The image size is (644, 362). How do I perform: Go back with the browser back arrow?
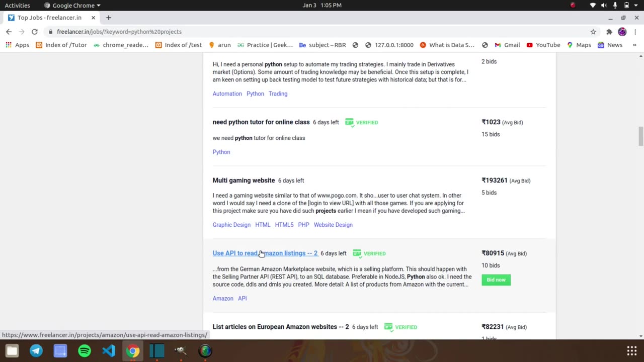[9, 32]
